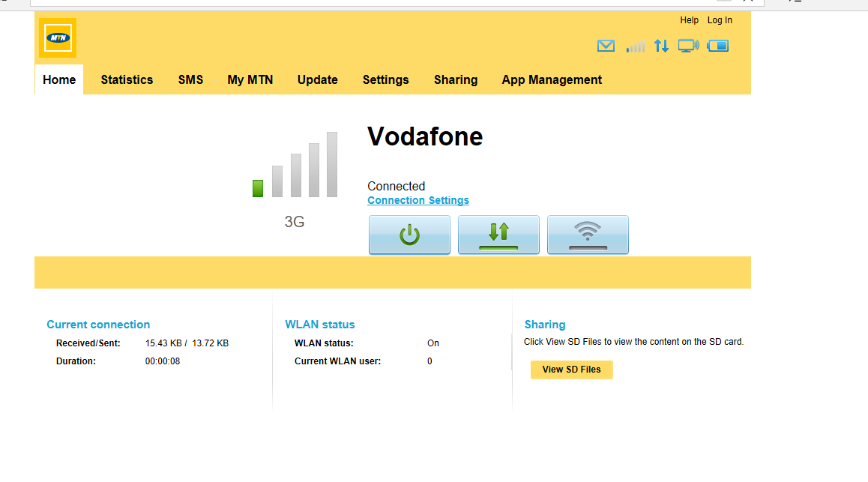Click the Connected status text

click(x=397, y=186)
